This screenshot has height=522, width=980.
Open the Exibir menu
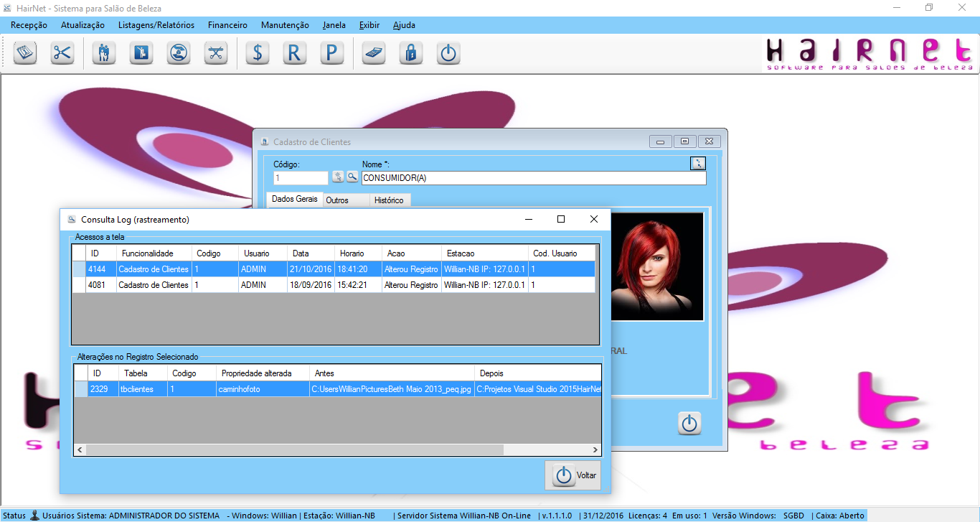(369, 25)
